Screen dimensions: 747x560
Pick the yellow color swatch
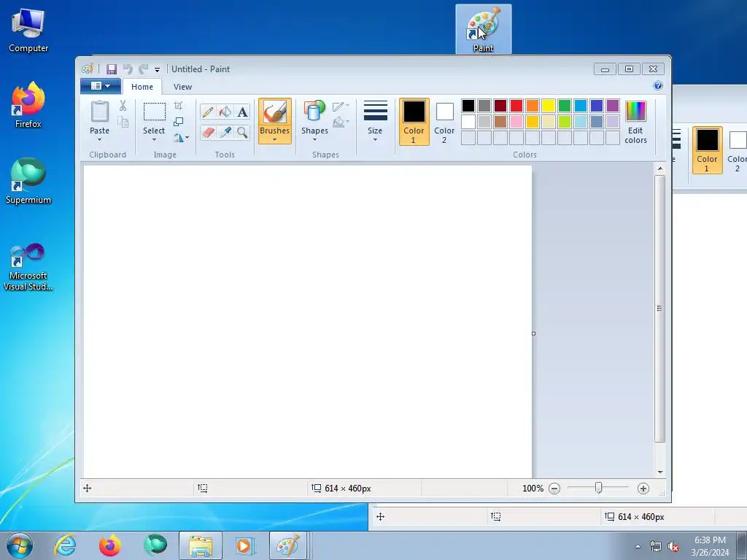point(549,106)
